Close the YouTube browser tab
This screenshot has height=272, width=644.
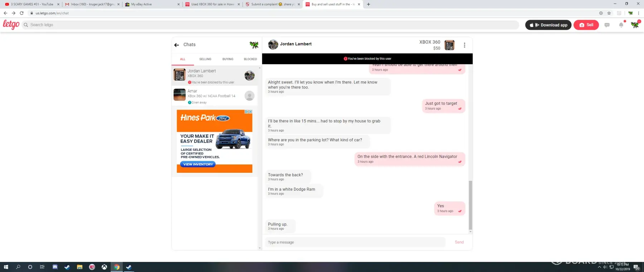click(58, 4)
